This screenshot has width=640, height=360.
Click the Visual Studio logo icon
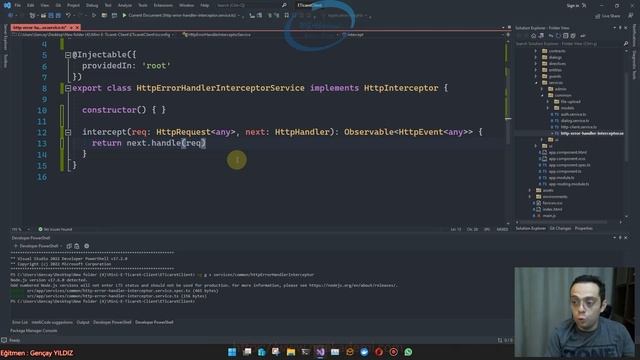click(7, 5)
